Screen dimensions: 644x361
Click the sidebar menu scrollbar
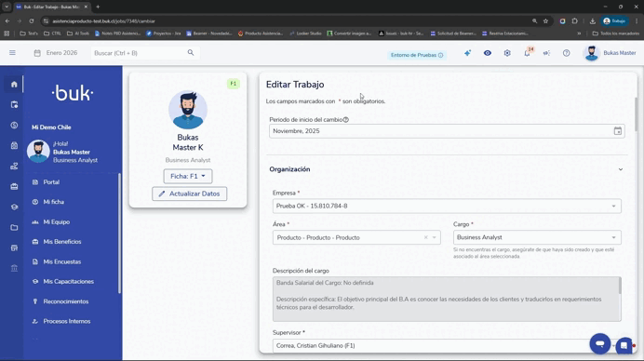(119, 234)
